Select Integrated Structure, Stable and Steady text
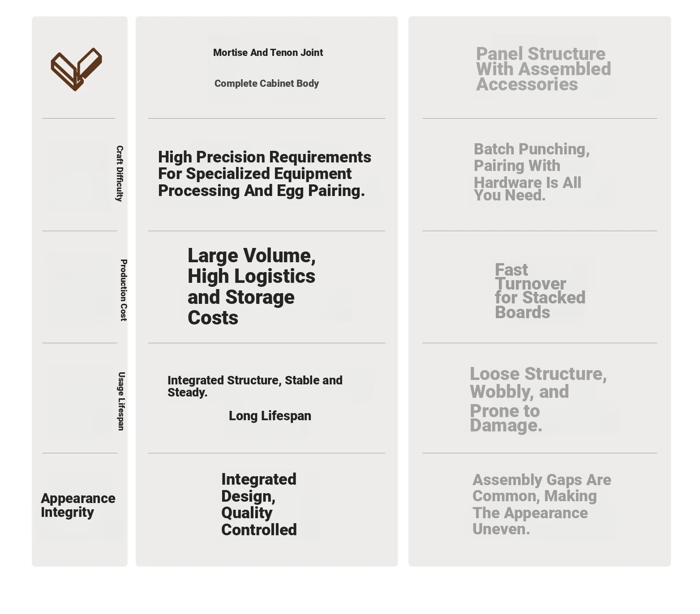Screen dimensions: 700x614 click(x=255, y=386)
